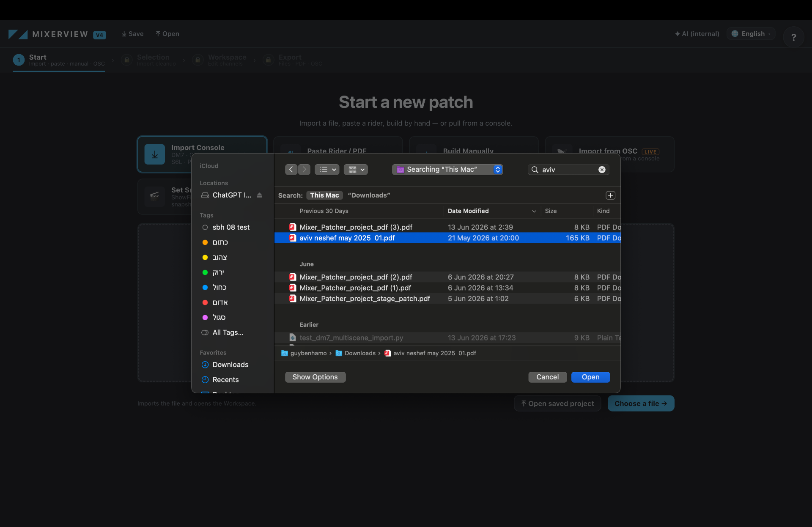The width and height of the screenshot is (812, 527).
Task: Go to the locked Workspace step
Action: [219, 60]
